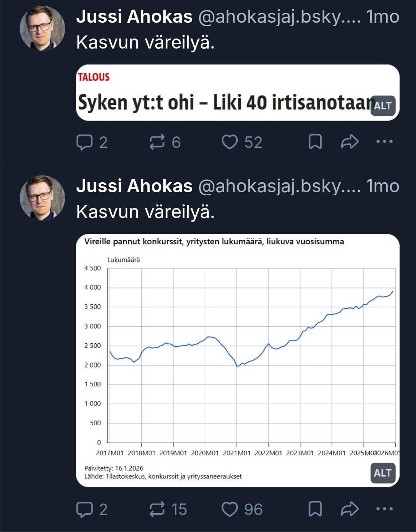The height and width of the screenshot is (532, 416).
Task: Bookmark the bankruptcy chart post
Action: pos(315,509)
